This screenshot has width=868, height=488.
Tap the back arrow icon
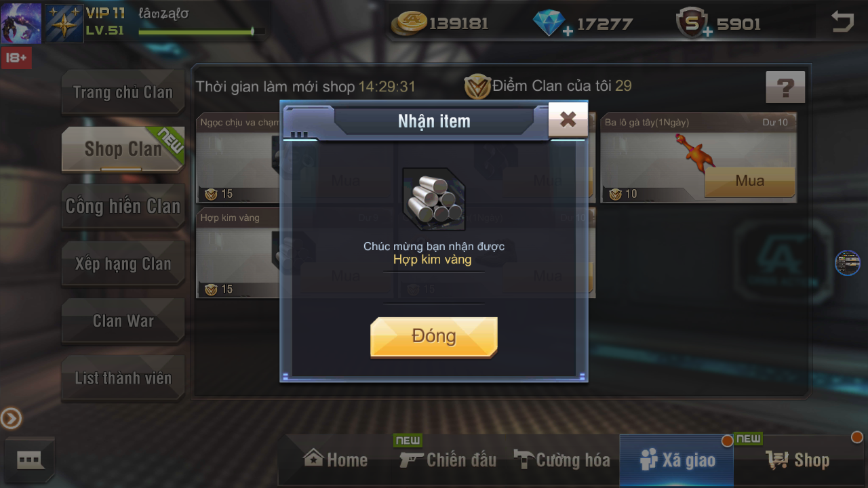click(x=843, y=22)
